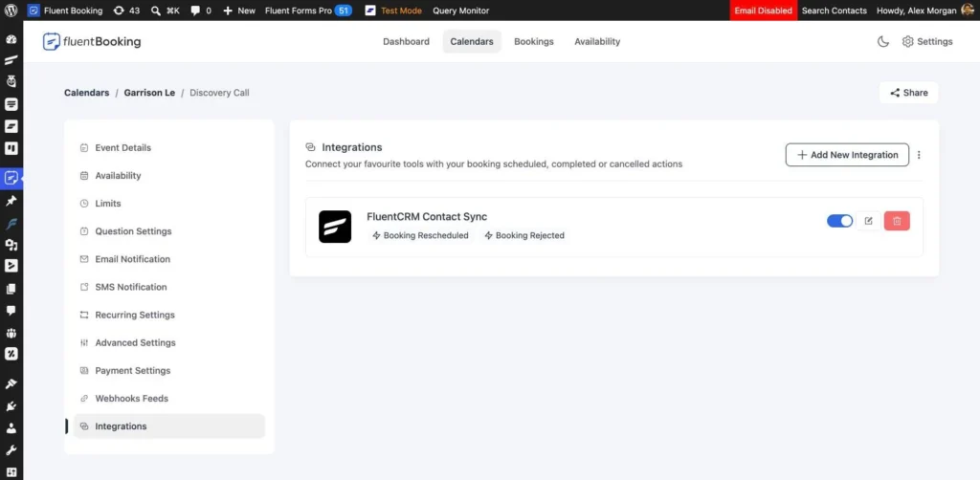Screen dimensions: 980x480
Task: Open the + New menu in the admin bar
Action: pos(238,11)
